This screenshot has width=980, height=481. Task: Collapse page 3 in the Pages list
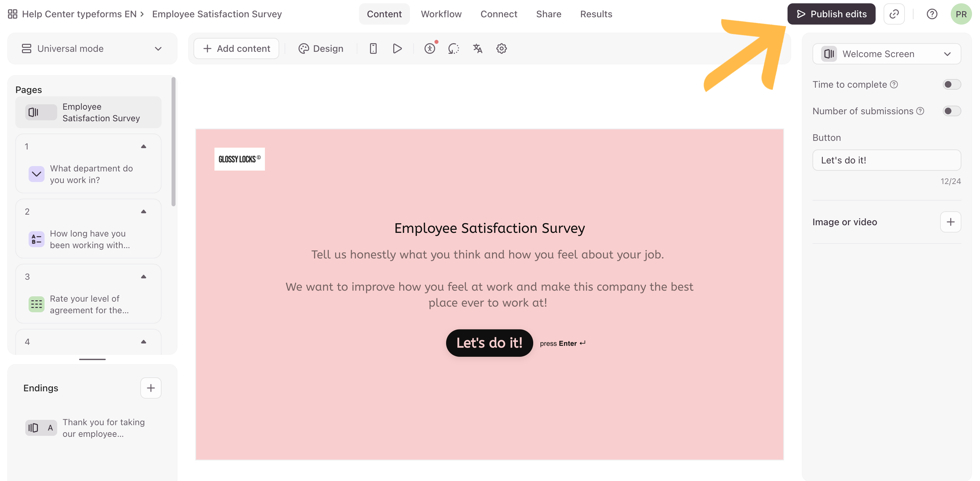pyautogui.click(x=143, y=277)
